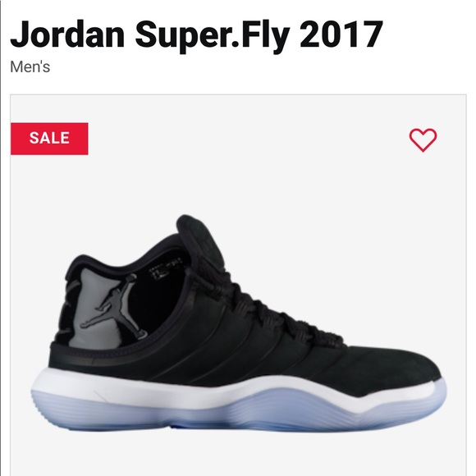The image size is (476, 476).
Task: Click the glossy patent leather heel panel
Action: tap(88, 307)
